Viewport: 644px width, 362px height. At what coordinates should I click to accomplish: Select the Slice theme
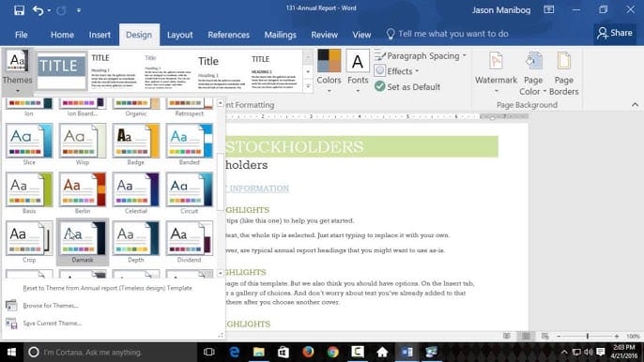(x=29, y=144)
